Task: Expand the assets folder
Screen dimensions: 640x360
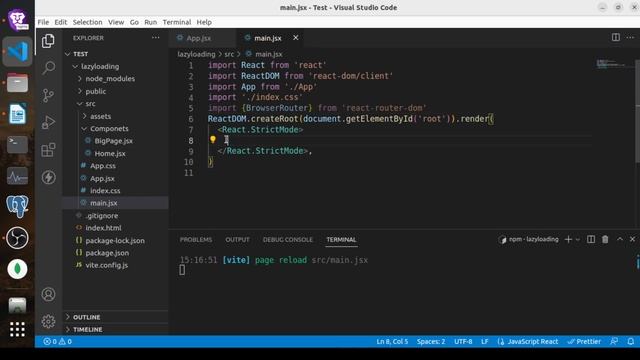Action: pos(100,116)
